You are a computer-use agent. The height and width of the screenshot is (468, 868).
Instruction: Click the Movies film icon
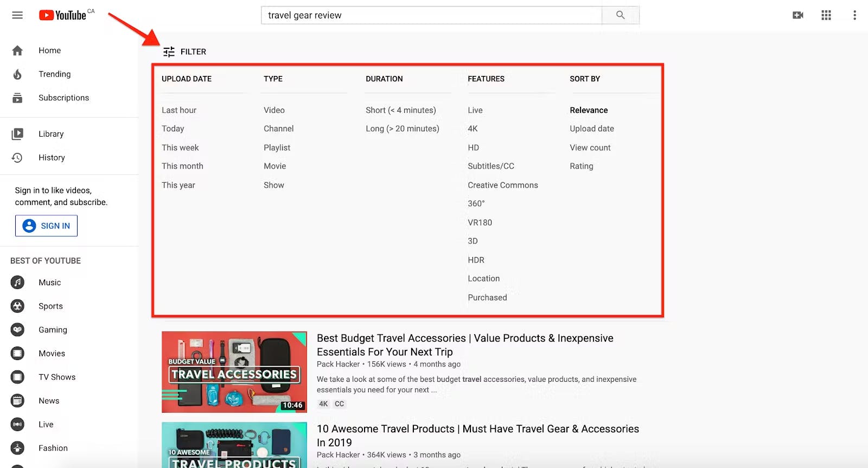17,354
